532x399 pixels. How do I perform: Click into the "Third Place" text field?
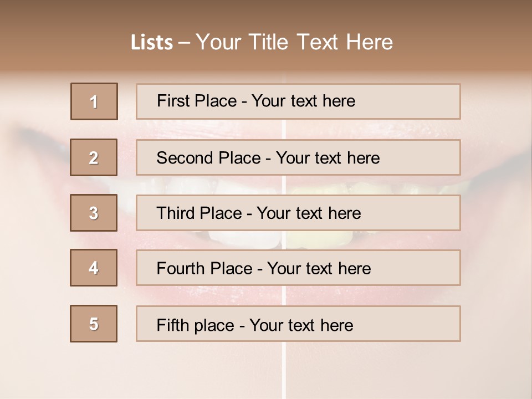point(298,213)
